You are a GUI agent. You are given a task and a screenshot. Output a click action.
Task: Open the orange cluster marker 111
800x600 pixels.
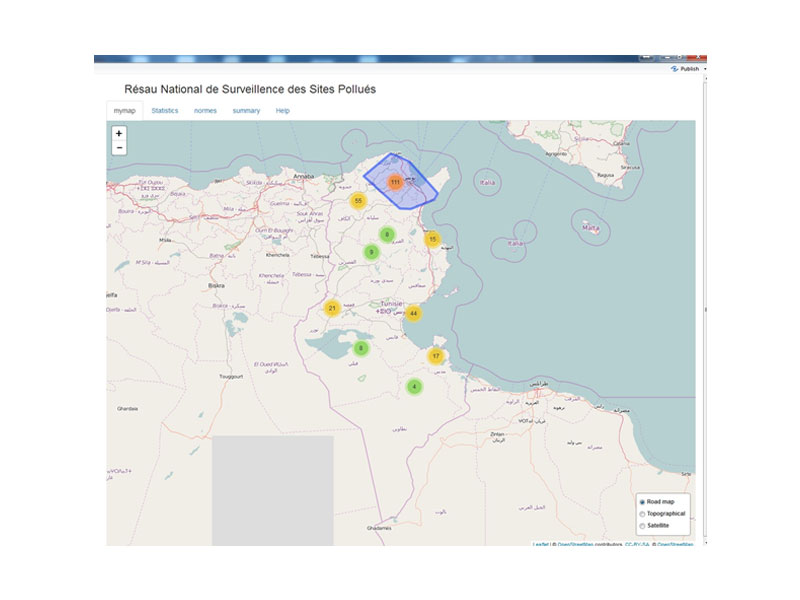point(396,182)
